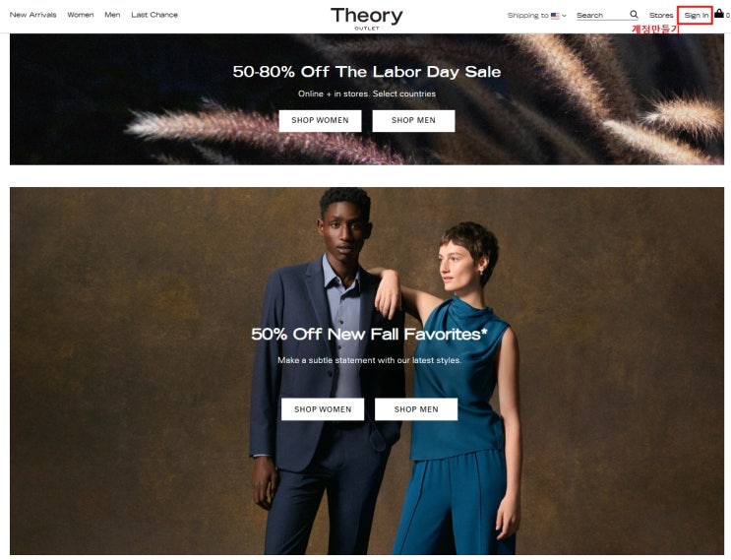731x560 pixels.
Task: Click Shop Women in Labor Day banner
Action: 320,121
